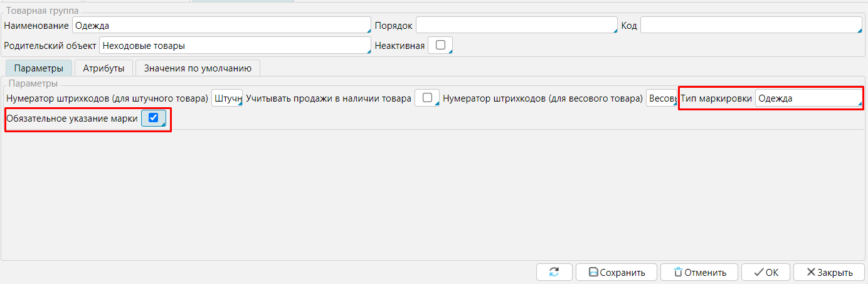Click the Сохранить save button
868x284 pixels.
click(616, 272)
